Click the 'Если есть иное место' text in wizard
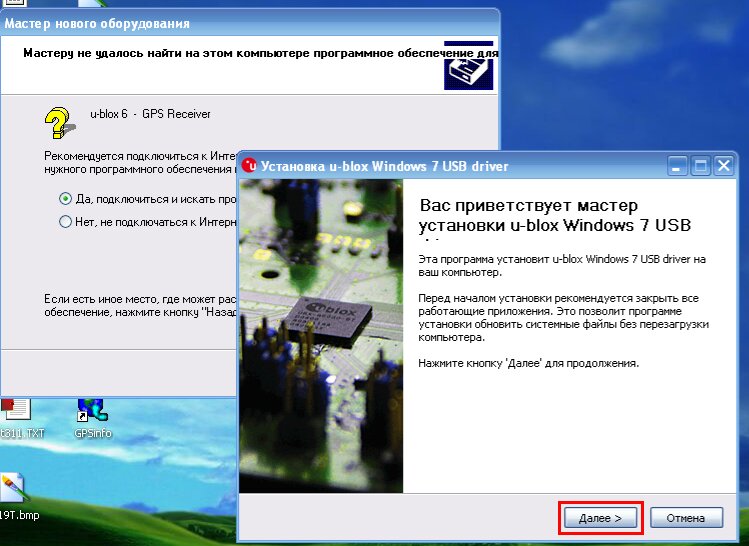This screenshot has height=546, width=749. pyautogui.click(x=140, y=306)
